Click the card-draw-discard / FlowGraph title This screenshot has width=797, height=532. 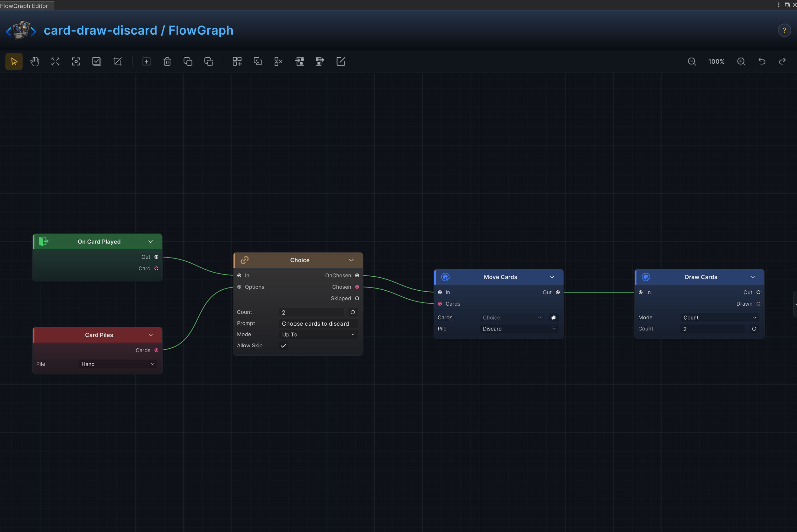point(139,30)
